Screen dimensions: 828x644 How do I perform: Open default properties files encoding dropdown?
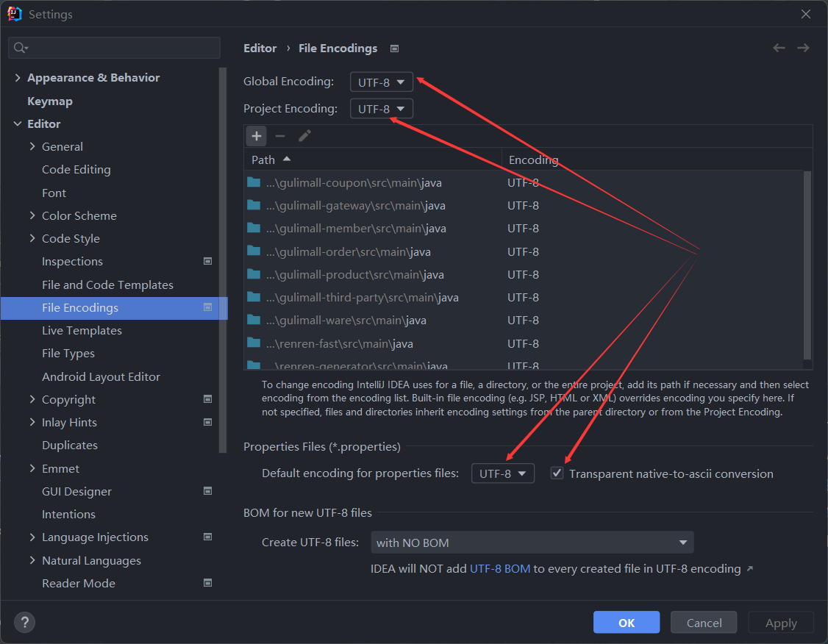click(x=503, y=473)
